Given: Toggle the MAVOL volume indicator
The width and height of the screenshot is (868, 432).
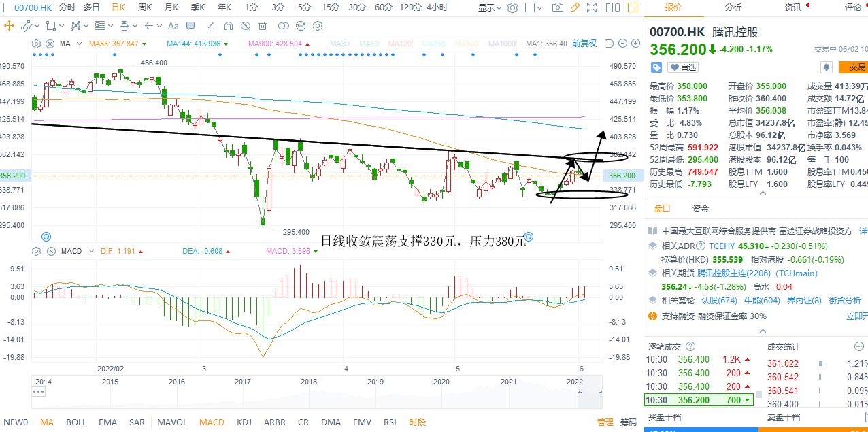Looking at the screenshot, I should pos(171,422).
